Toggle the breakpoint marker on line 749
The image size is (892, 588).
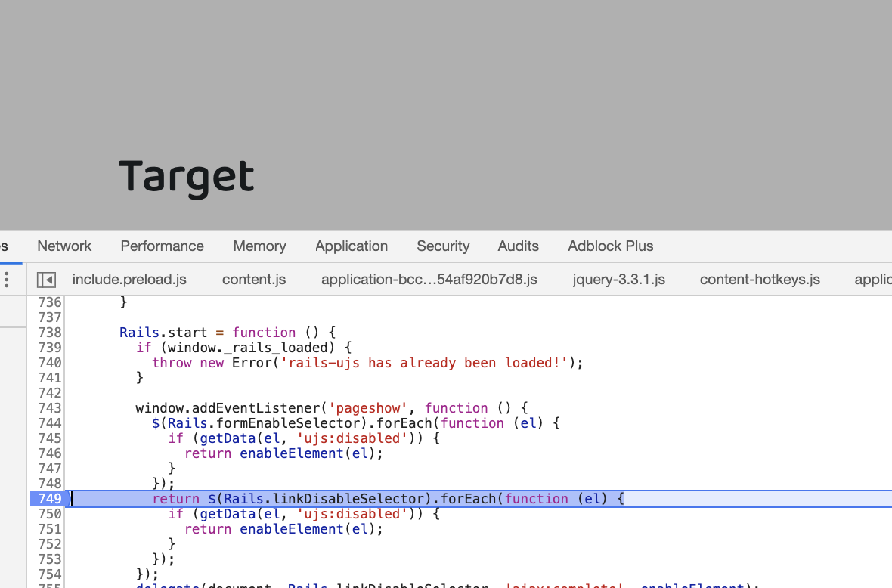[x=49, y=499]
